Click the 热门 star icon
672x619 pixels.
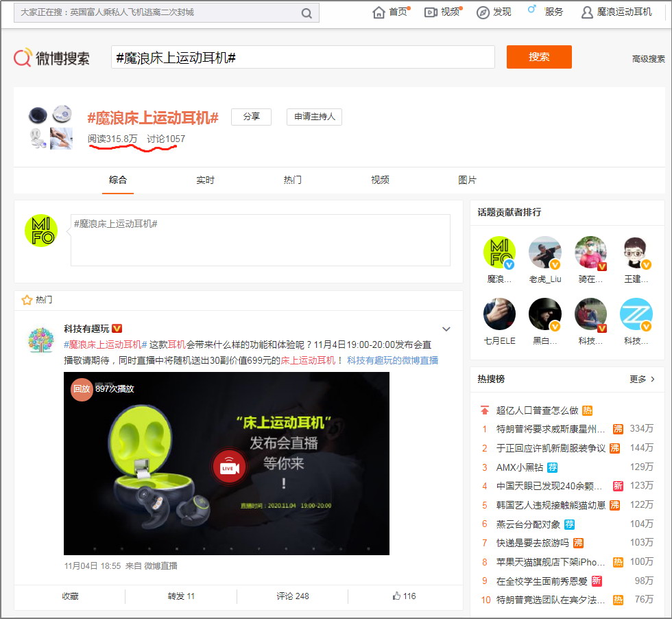tap(27, 300)
